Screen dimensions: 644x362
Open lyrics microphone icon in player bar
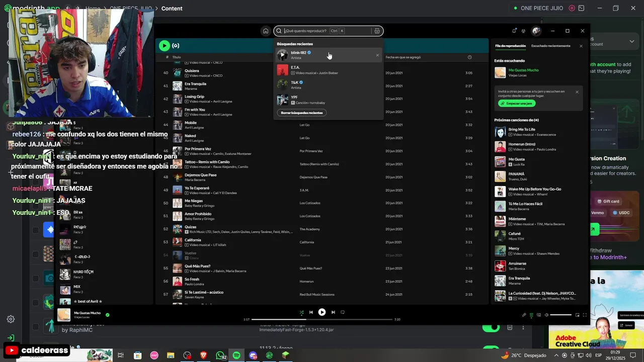[524, 315]
